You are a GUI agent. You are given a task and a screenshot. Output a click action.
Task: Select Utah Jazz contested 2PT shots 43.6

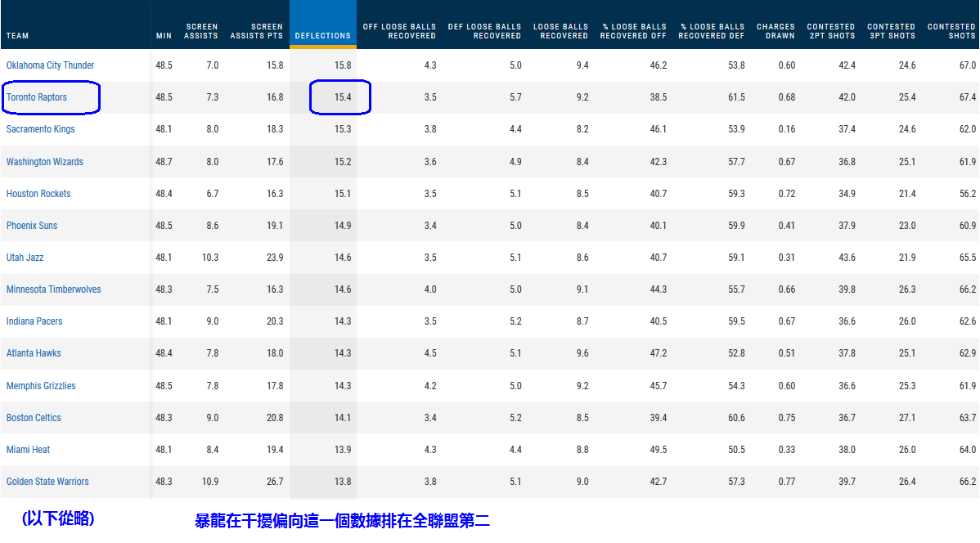pyautogui.click(x=847, y=257)
